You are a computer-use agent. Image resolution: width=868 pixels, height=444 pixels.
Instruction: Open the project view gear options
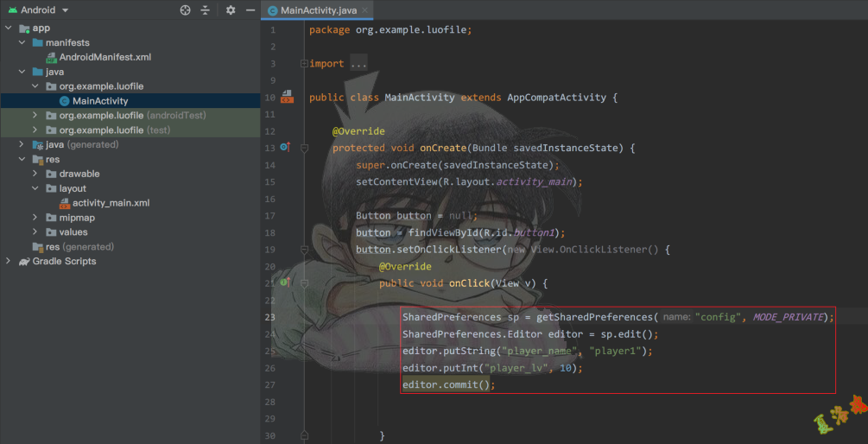coord(231,10)
